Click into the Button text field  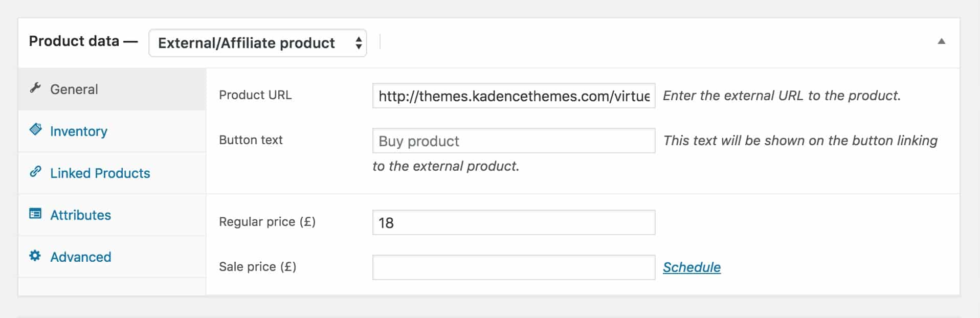click(x=514, y=141)
